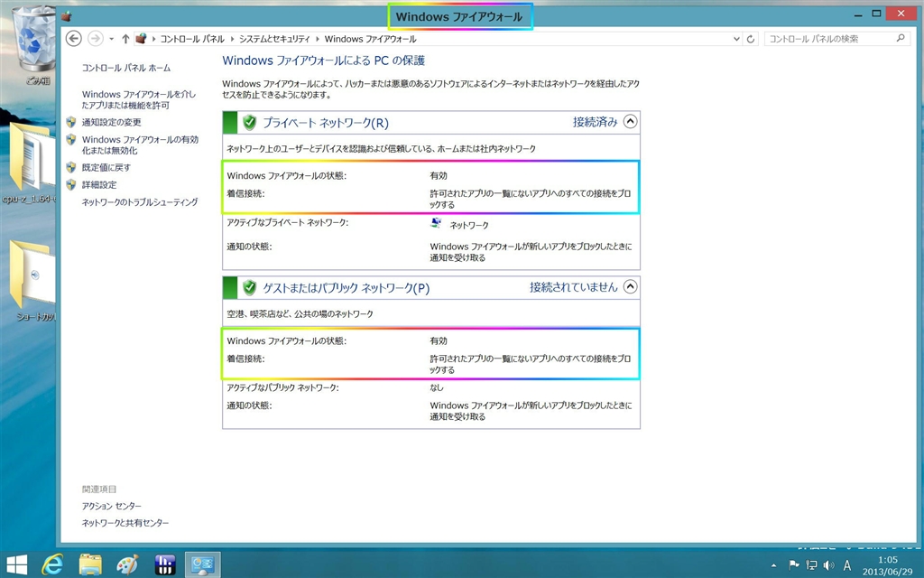Click Windows ファイアウォールによる PC の保護 heading
The image size is (924, 578).
(x=324, y=61)
